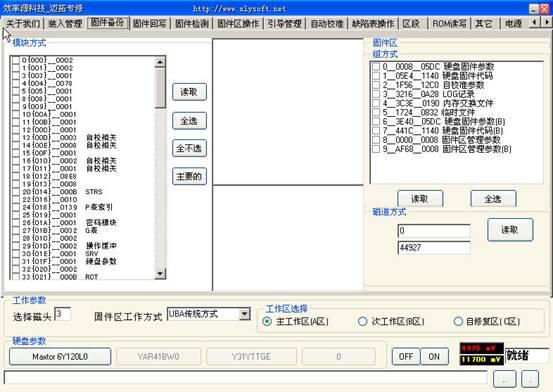This screenshot has width=553, height=392.
Task: Open the ROM读写 tab
Action: 449,24
